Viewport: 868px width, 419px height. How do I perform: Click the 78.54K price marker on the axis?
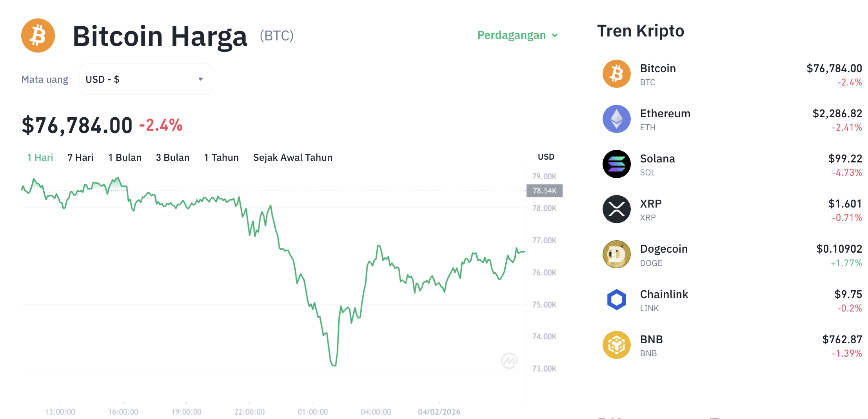pyautogui.click(x=544, y=191)
